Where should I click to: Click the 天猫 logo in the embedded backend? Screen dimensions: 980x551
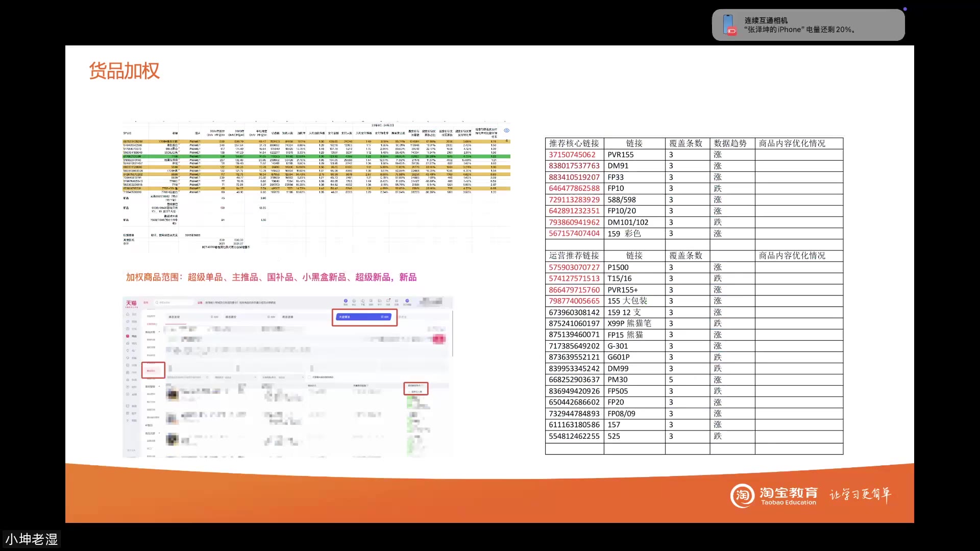pos(131,303)
